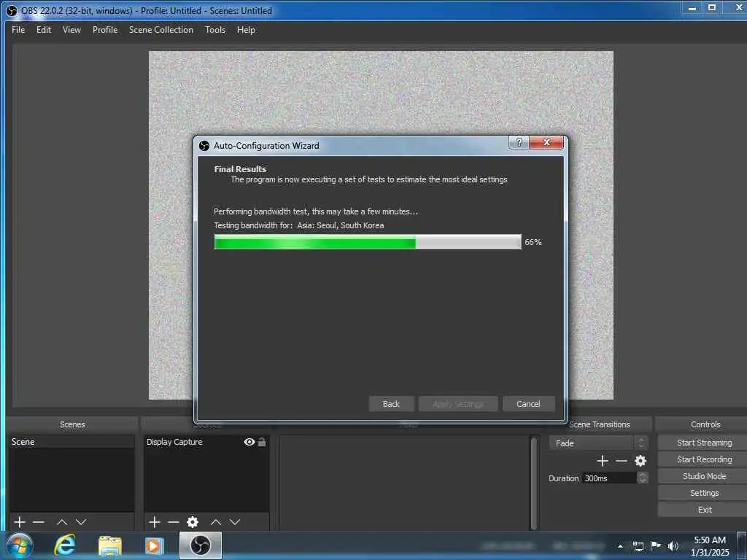Open the Scene Collection menu
The image size is (747, 560).
coord(161,29)
